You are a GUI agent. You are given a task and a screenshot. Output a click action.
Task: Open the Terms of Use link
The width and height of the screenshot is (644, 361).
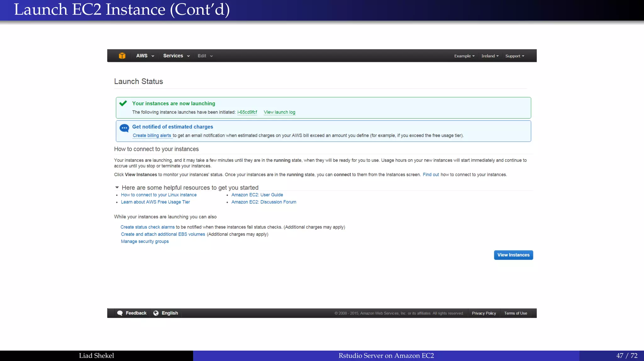pos(516,313)
